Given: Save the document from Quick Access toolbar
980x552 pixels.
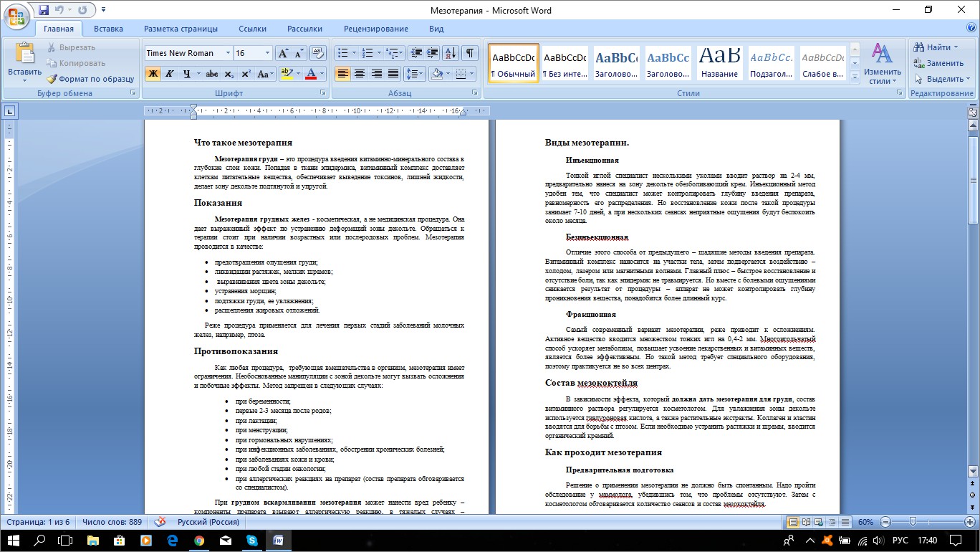Looking at the screenshot, I should tap(44, 11).
